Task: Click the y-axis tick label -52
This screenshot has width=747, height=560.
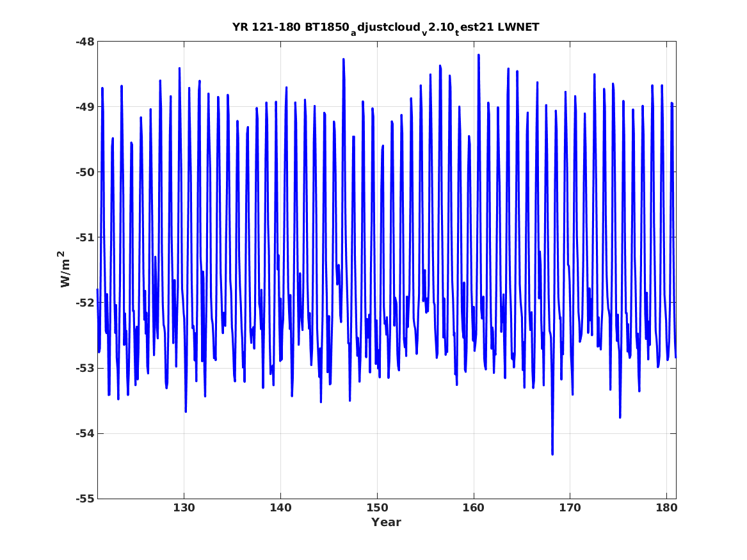Action: 84,303
